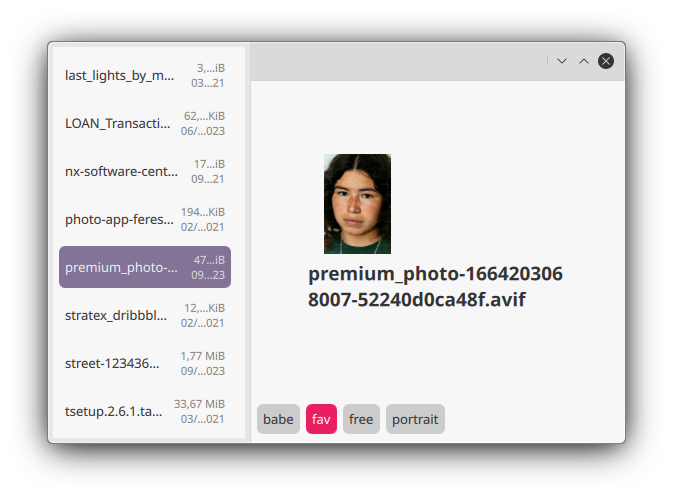This screenshot has height=497, width=673.
Task: Click the 194 KiB size of photo-app file
Action: point(202,212)
